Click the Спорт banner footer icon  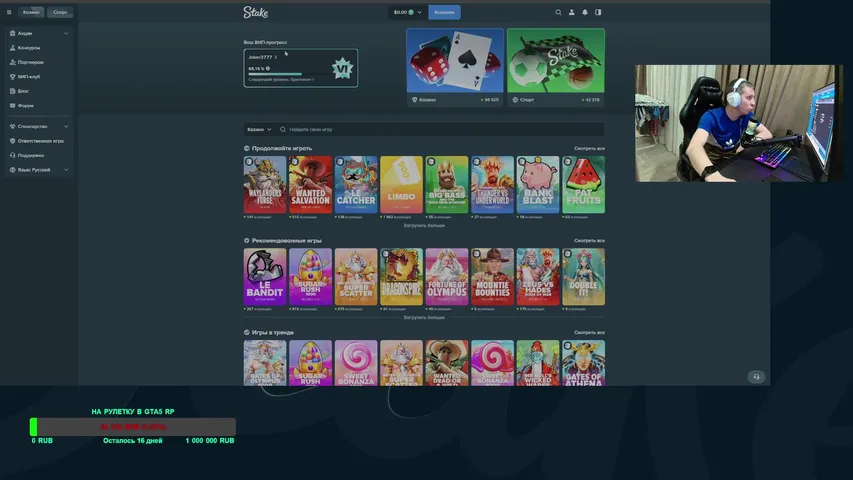tap(515, 100)
